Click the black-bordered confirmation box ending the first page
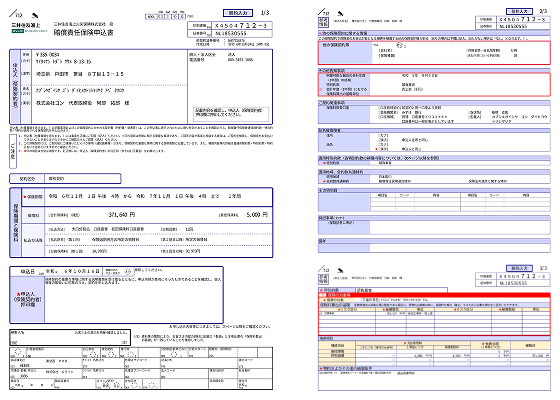This screenshot has height=400, width=560. 70,338
